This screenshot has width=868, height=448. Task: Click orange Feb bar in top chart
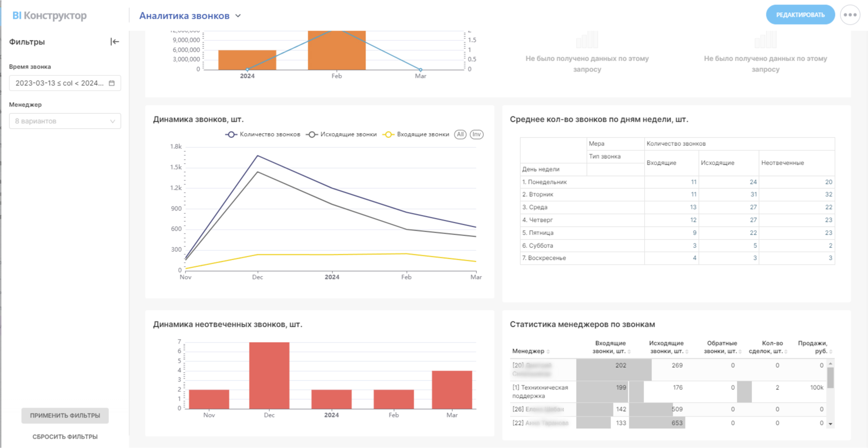pos(337,50)
